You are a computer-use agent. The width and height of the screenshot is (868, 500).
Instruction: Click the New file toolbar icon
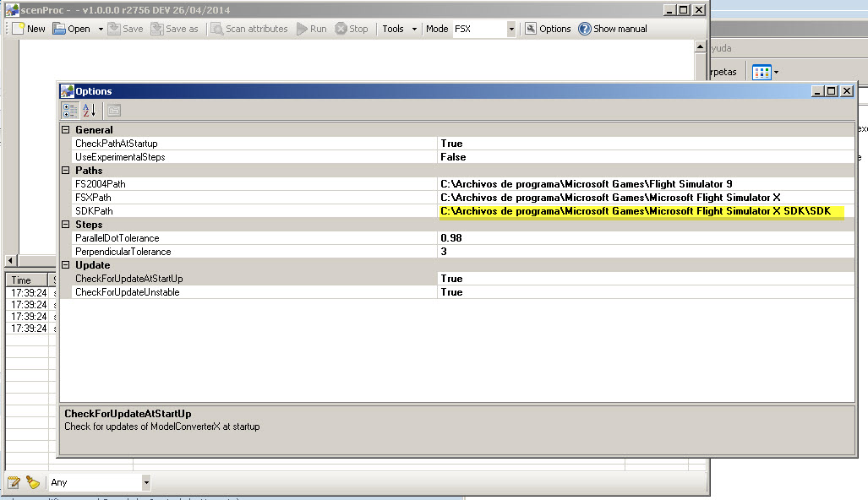[x=18, y=29]
